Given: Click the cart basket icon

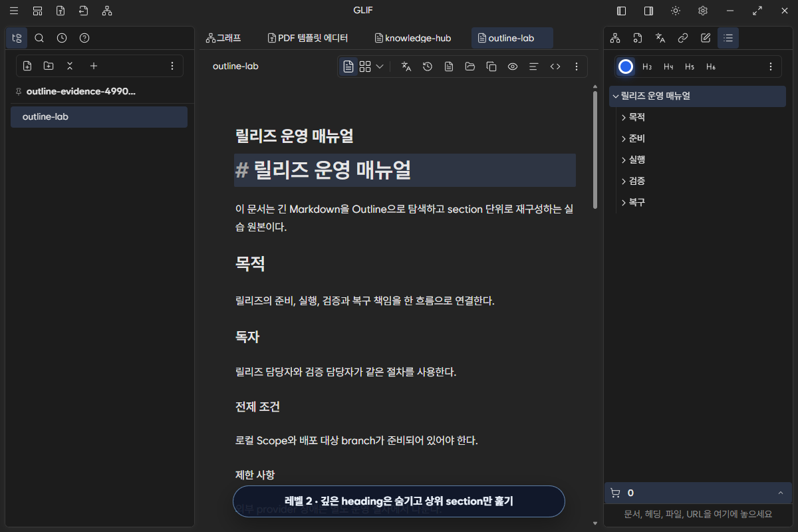Looking at the screenshot, I should click(615, 493).
